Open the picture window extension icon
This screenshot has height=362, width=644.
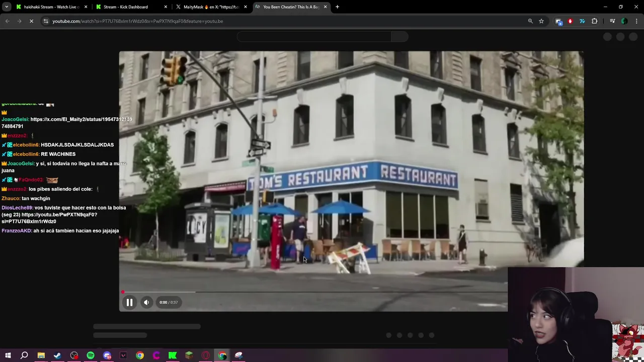tap(558, 21)
